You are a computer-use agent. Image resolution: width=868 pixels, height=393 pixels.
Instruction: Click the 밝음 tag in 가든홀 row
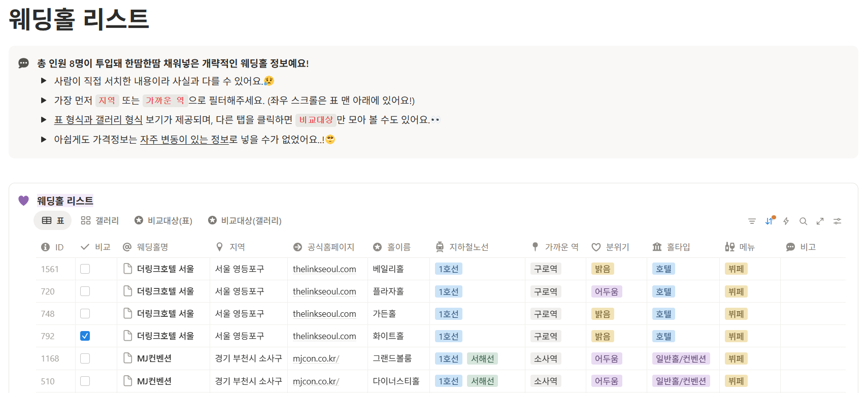(x=603, y=314)
